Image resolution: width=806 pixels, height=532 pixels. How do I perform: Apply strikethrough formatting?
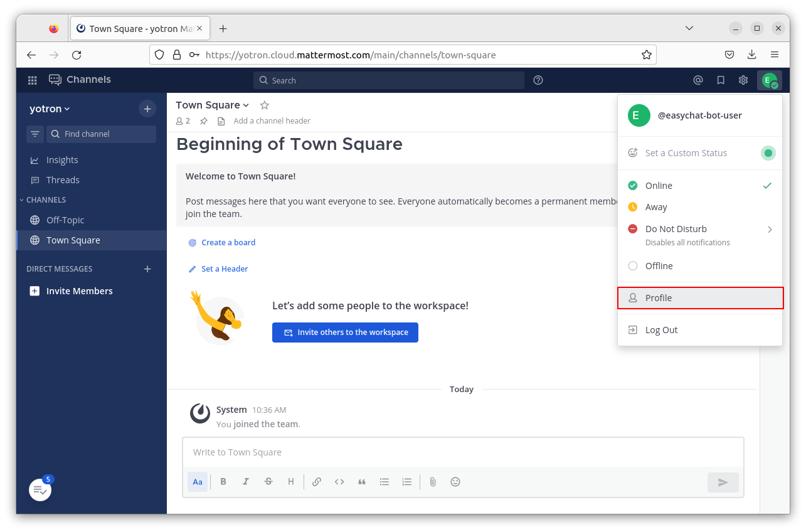268,482
